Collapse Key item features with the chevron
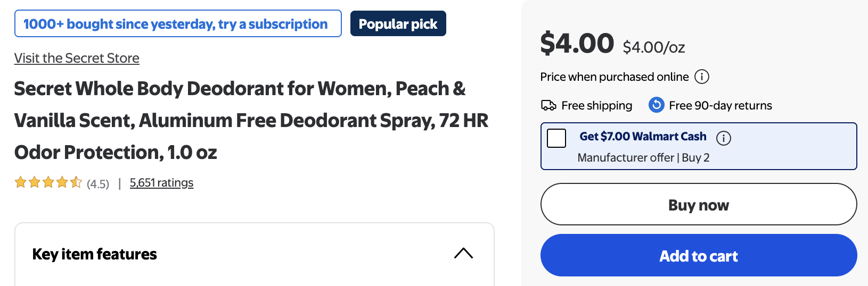868x286 pixels. pos(463,254)
